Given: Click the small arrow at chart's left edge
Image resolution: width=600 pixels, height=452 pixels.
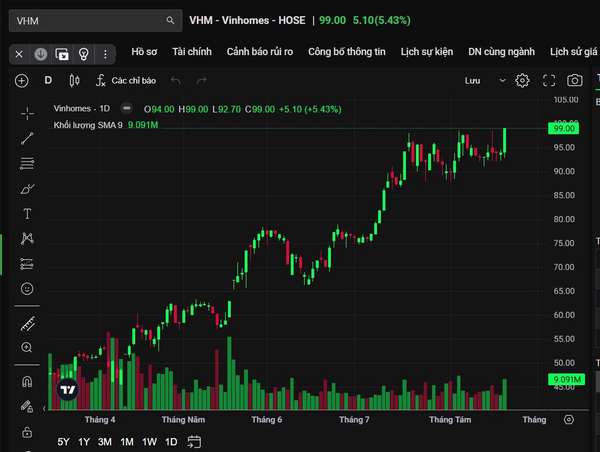Looking at the screenshot, I should (44, 408).
